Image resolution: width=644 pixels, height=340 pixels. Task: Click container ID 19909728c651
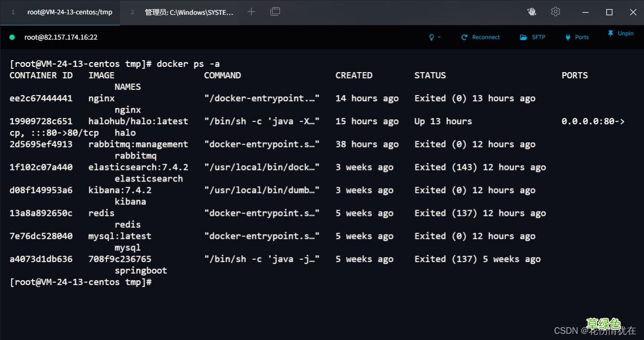tap(41, 121)
